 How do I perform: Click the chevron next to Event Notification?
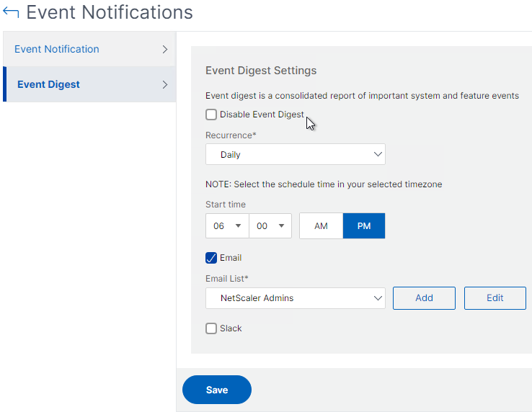tap(165, 50)
